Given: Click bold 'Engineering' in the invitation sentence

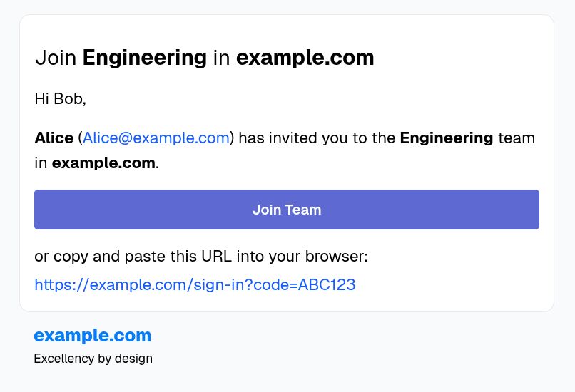Looking at the screenshot, I should coord(446,138).
